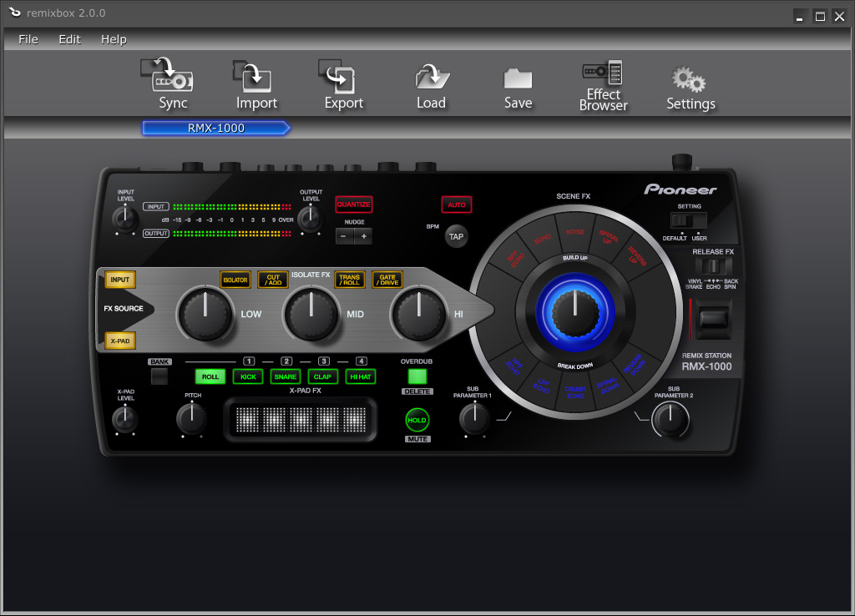The image size is (855, 616).
Task: Select CRUSH ECHO scene effect
Action: (575, 392)
